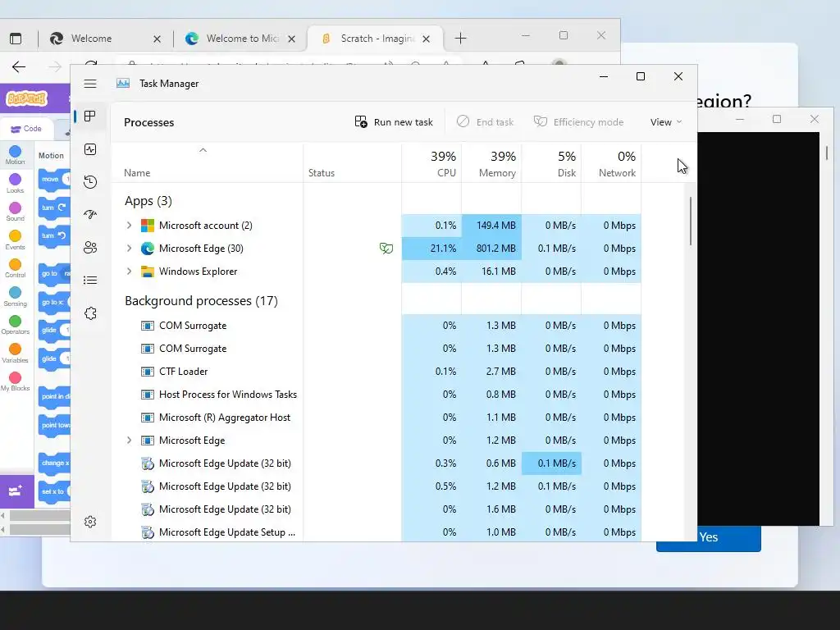Expand Microsoft Edge (30) process group

click(129, 249)
